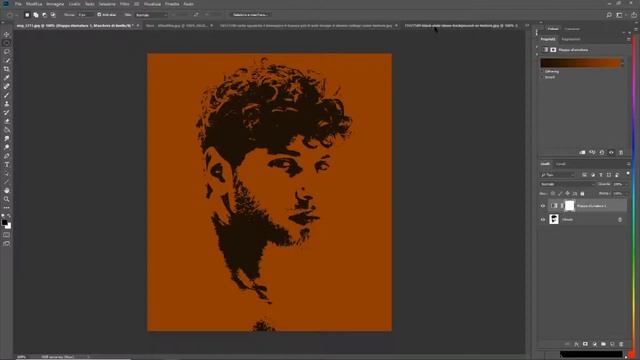Click Subtract from selection mode icon

[44, 15]
